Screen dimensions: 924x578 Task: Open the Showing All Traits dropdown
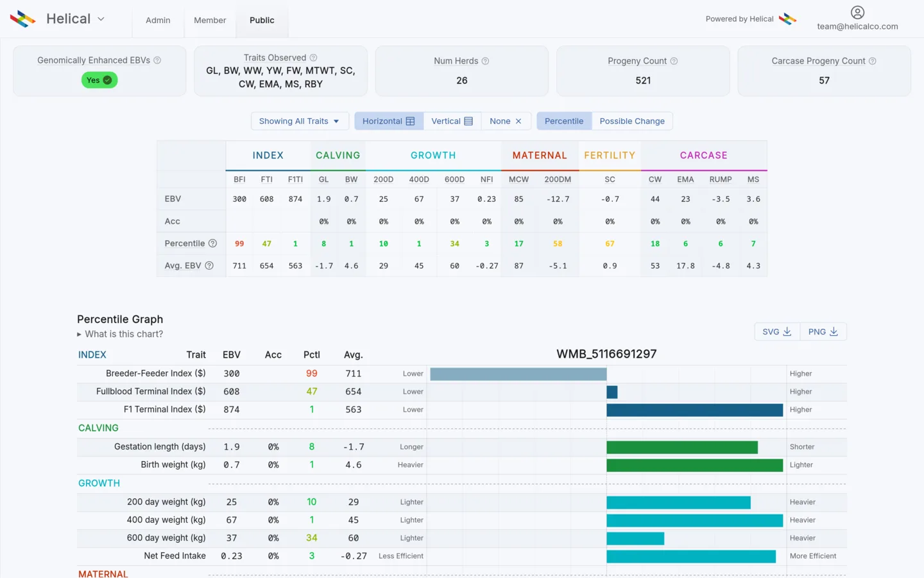300,121
